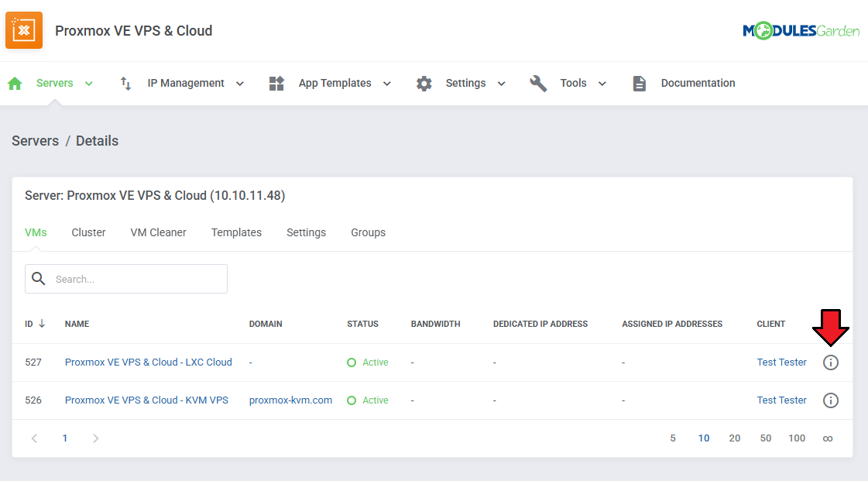Open Proxmox VE VPS & Cloud - KVM VPS link

point(146,400)
